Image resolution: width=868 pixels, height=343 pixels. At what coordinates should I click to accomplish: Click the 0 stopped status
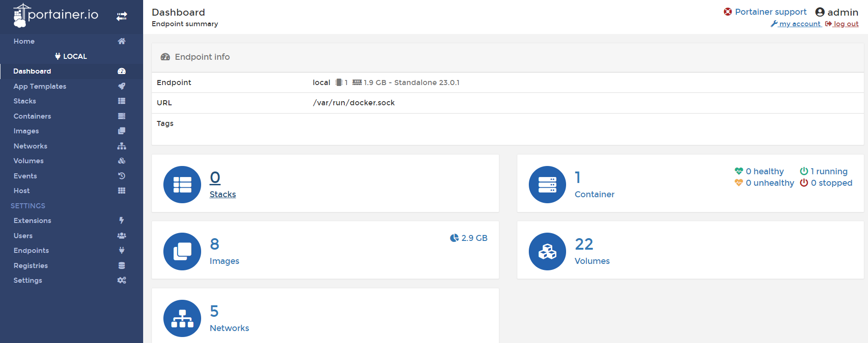(x=826, y=183)
